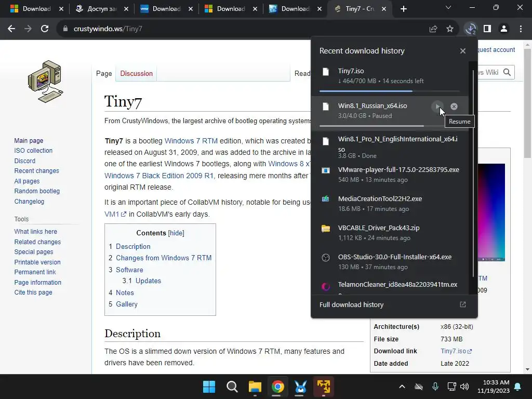Open Changelog sidebar link

coord(29,201)
